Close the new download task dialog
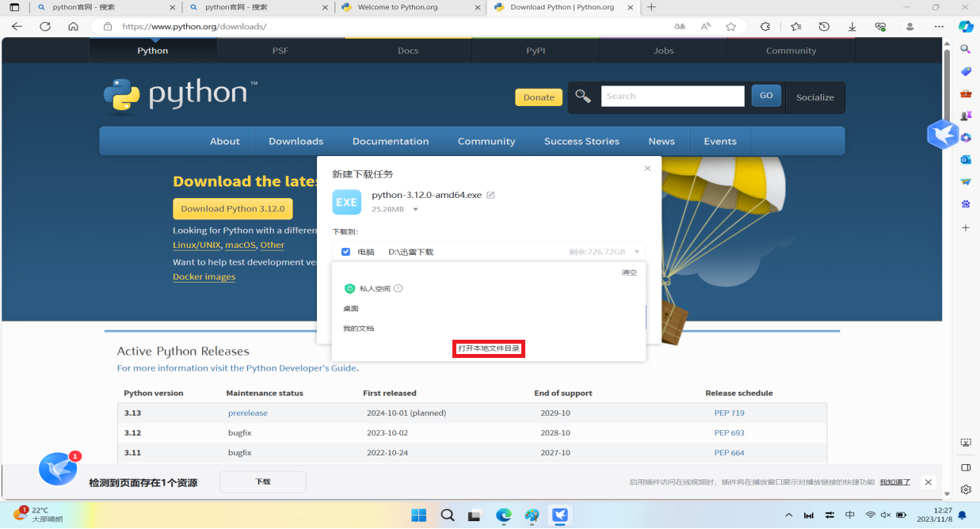The width and height of the screenshot is (980, 529). click(x=647, y=169)
